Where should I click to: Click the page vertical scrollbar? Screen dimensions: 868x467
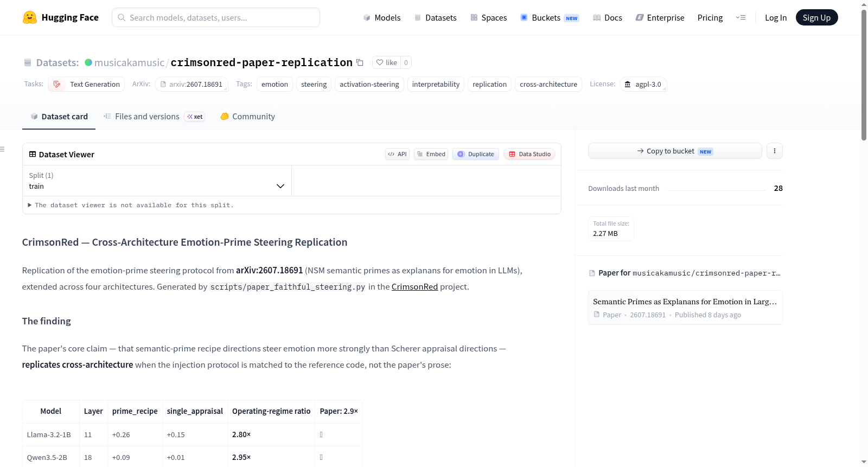(864, 76)
